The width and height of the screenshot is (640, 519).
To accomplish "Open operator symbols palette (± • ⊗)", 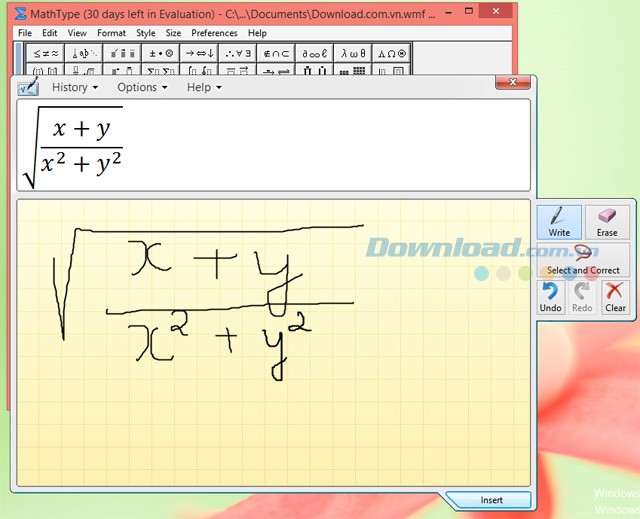I will tap(160, 52).
